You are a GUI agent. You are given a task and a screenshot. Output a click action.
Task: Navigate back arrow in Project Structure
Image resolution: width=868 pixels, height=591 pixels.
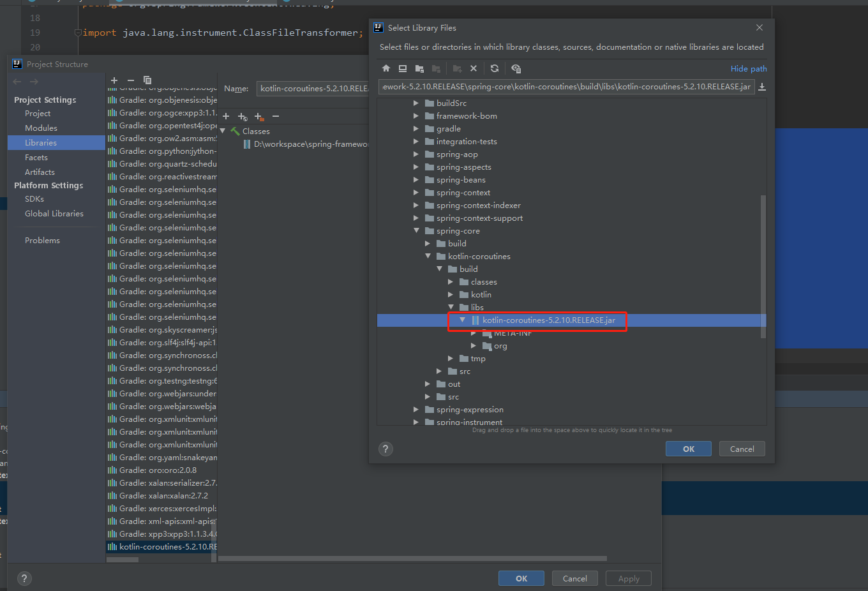[17, 82]
